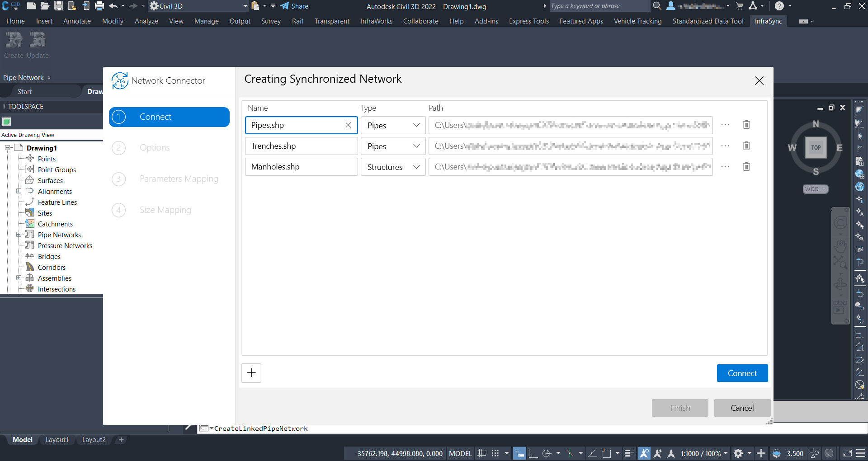The width and height of the screenshot is (868, 461).
Task: Switch to the Start file tab
Action: (x=24, y=91)
